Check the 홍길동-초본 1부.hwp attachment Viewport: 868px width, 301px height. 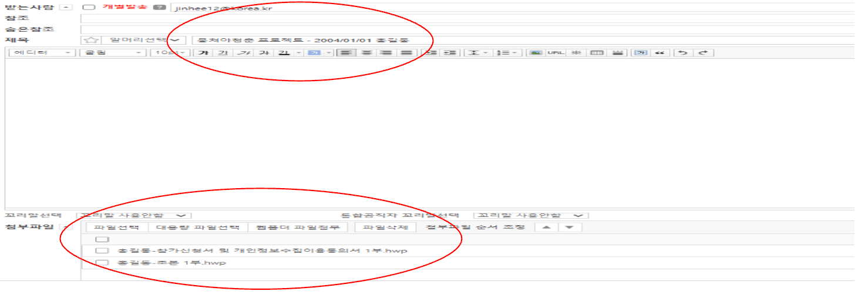pos(102,263)
